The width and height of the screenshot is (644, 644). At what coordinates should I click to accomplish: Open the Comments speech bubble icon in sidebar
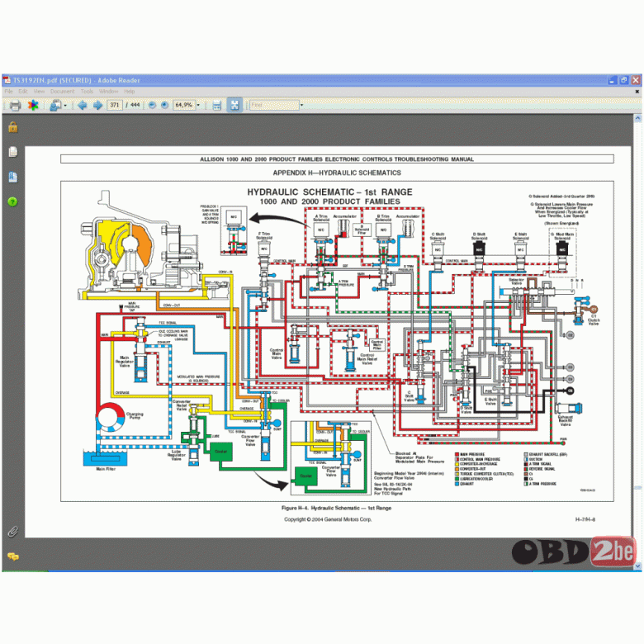13,557
